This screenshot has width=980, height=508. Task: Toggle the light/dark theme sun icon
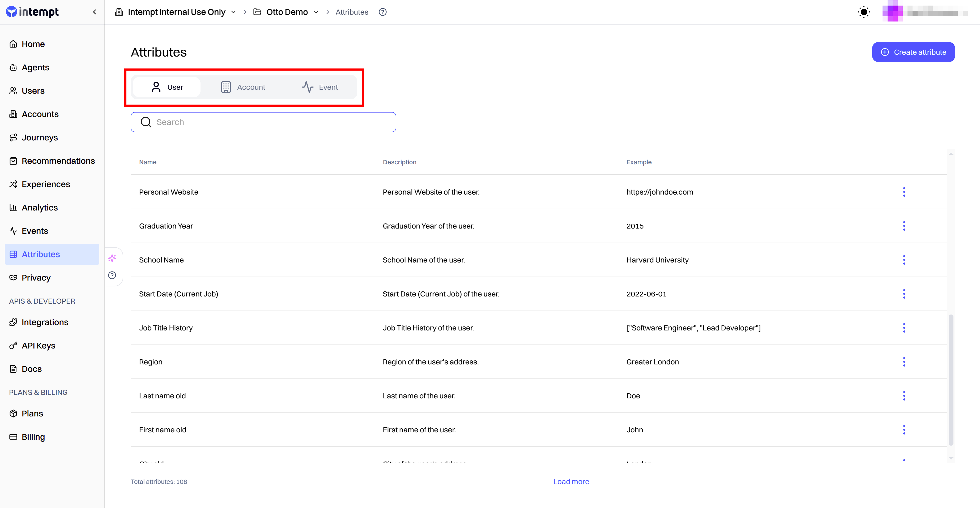864,12
